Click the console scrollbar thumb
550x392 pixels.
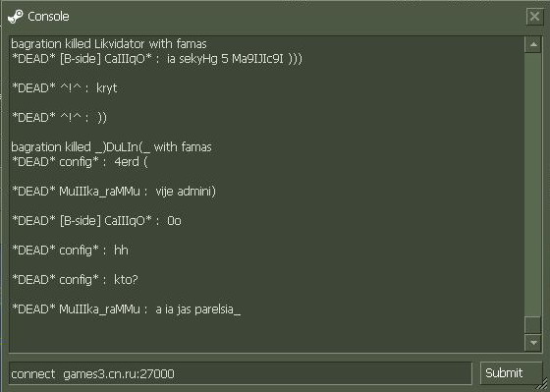point(532,324)
